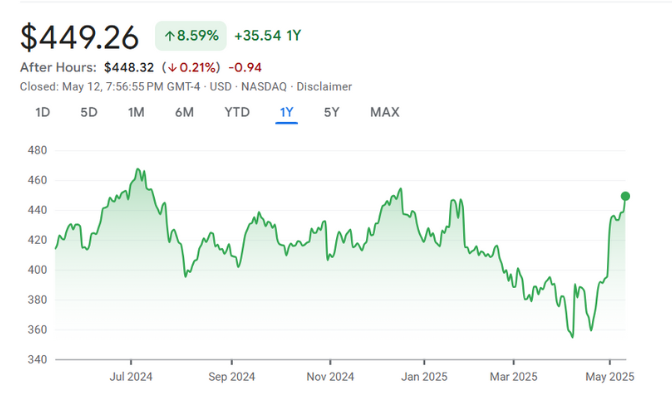Click the $449.26 price value
This screenshot has width=672, height=400.
[79, 38]
